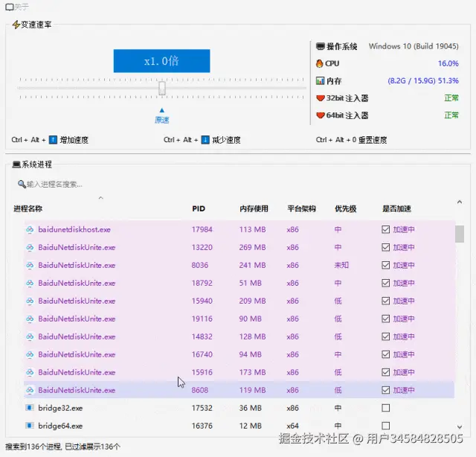Click cloud icon of process PID 16740
Viewport: 476px width, 457px height.
[30, 354]
